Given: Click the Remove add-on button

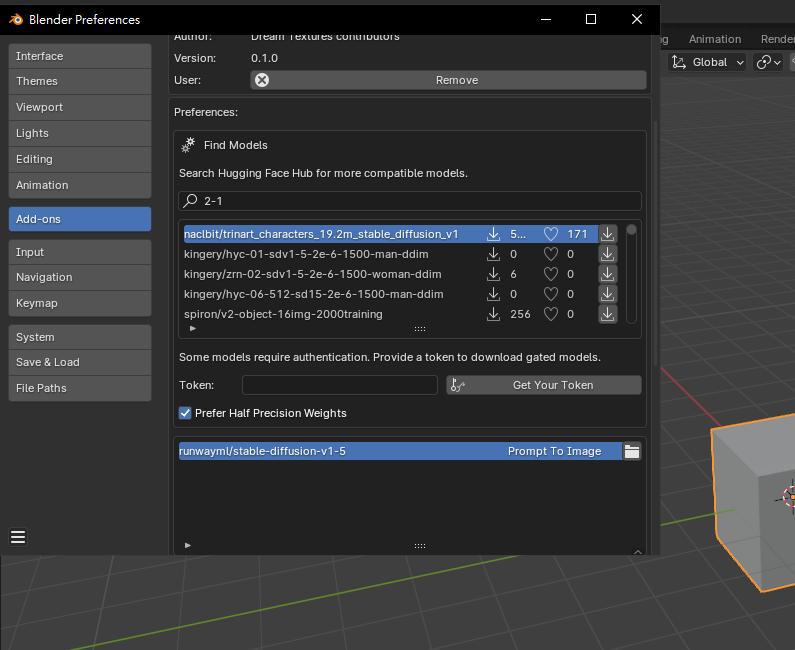Looking at the screenshot, I should click(448, 80).
